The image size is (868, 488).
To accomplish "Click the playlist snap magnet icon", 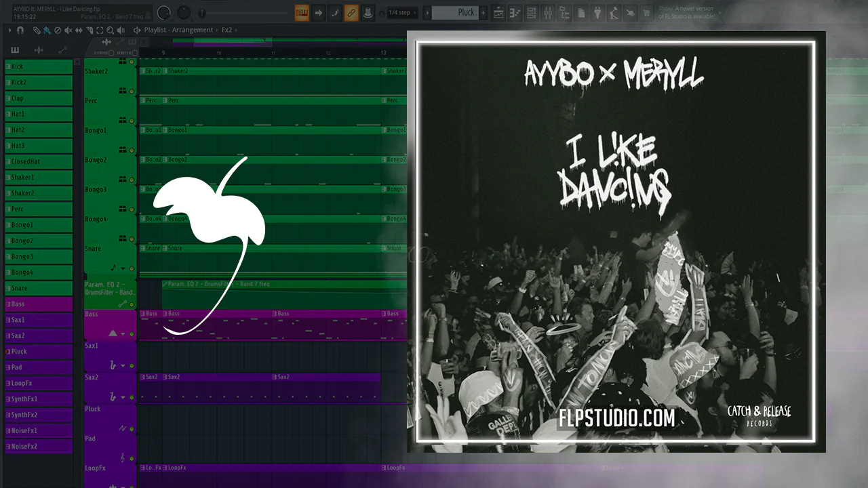I will click(x=20, y=30).
